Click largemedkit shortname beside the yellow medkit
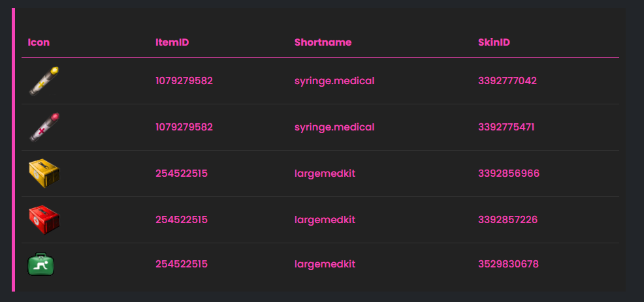 (325, 174)
